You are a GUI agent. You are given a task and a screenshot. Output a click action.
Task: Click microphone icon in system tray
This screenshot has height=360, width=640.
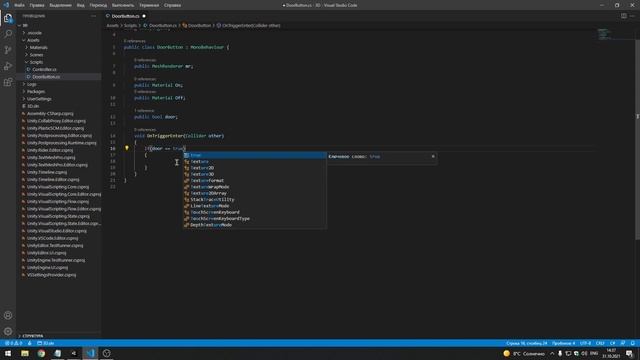pos(560,353)
